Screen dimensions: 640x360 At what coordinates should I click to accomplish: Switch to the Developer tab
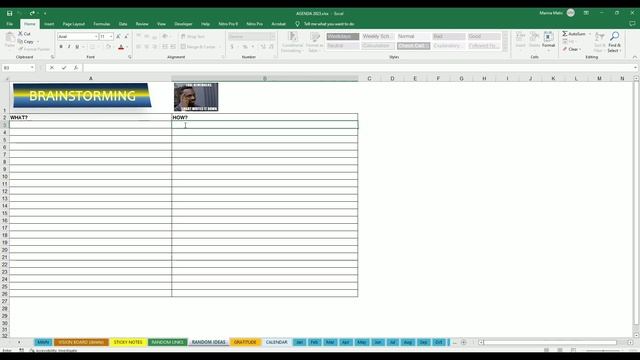[183, 24]
